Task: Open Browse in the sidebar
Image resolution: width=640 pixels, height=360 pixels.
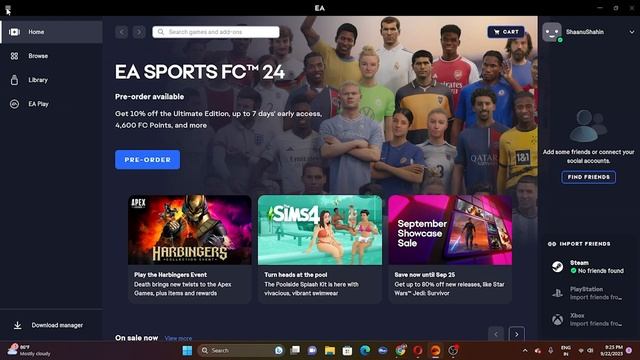Action: (51, 56)
